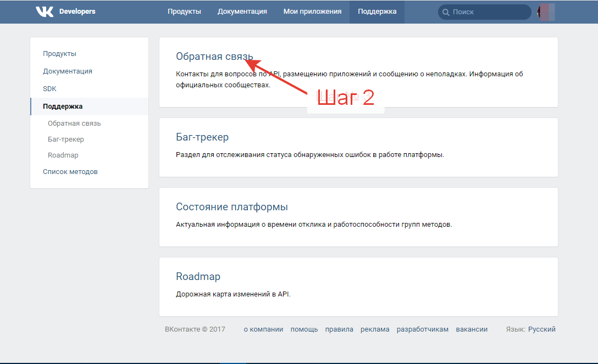598x364 pixels.
Task: Change language via the Русский link
Action: [x=541, y=329]
